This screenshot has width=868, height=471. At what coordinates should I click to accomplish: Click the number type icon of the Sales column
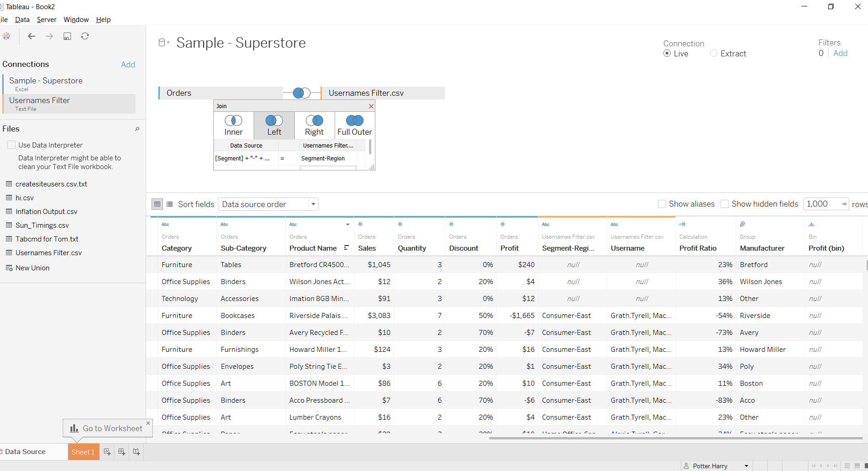coord(360,224)
